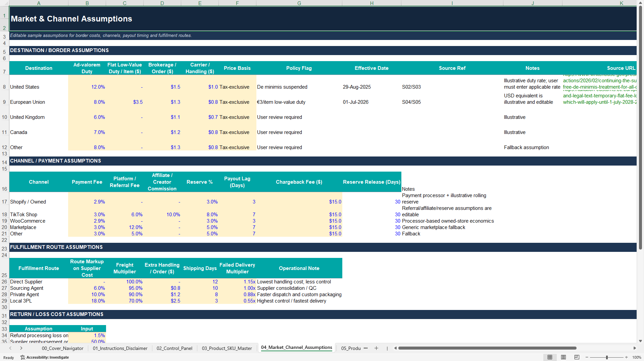Show more hidden sheet tabs ellipsis

point(365,348)
